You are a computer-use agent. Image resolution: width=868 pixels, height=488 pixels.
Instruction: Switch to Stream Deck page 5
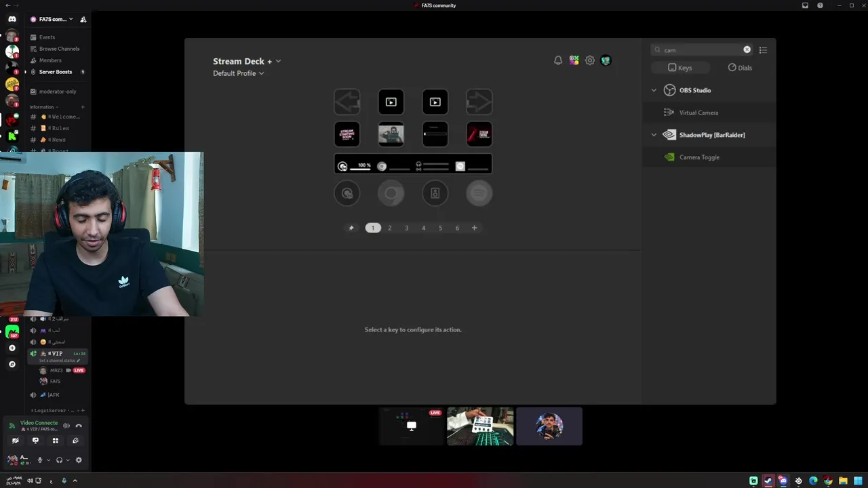click(x=440, y=228)
